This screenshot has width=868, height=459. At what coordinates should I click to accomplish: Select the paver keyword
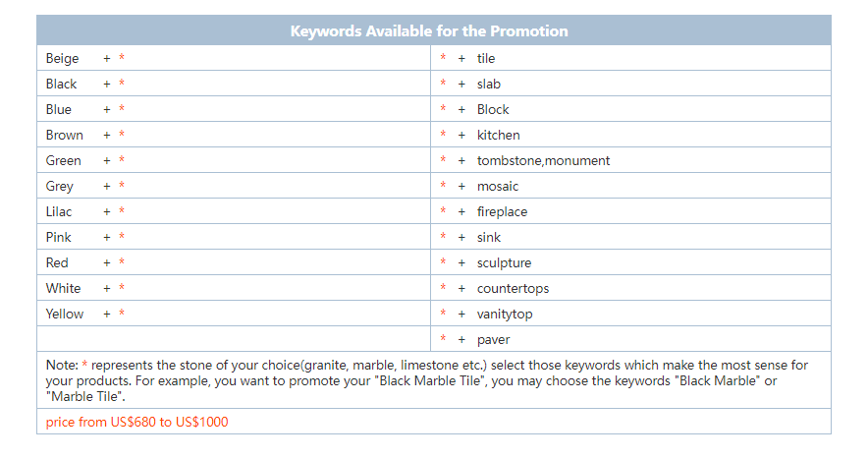point(493,339)
